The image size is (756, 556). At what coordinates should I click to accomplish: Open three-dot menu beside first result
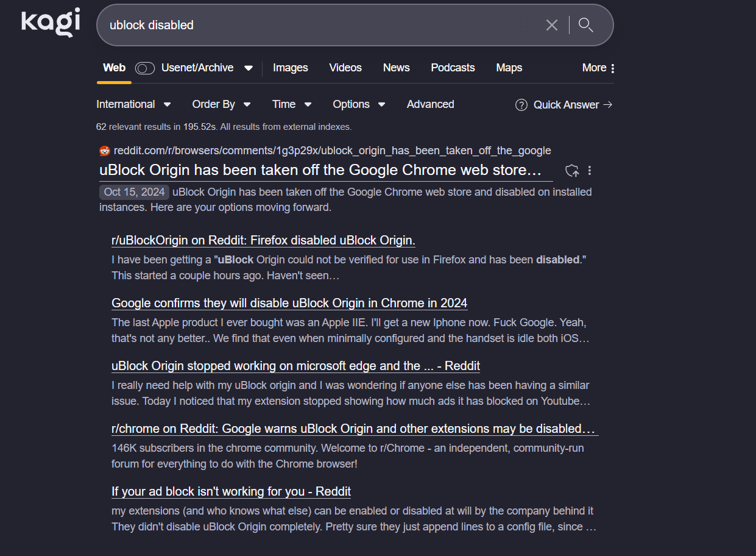pyautogui.click(x=589, y=171)
